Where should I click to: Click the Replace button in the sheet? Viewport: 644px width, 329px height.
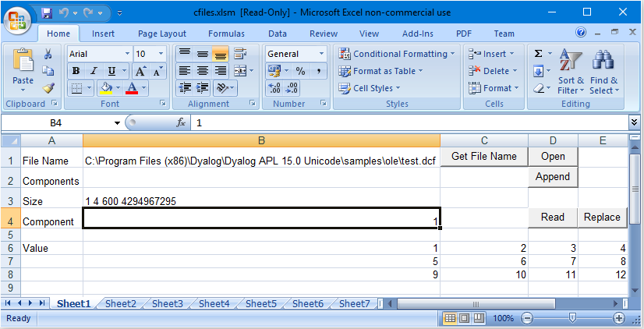click(x=602, y=218)
